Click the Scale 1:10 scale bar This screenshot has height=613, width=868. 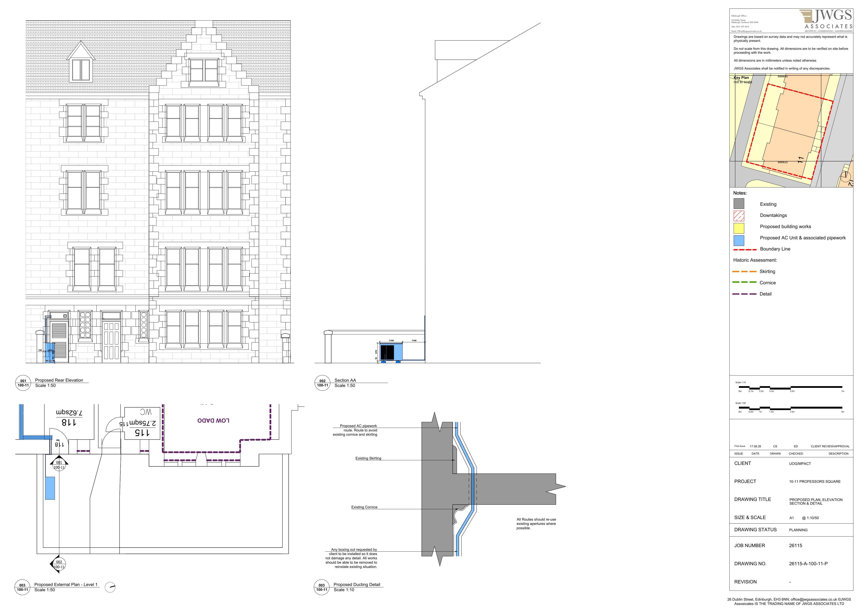(x=790, y=387)
